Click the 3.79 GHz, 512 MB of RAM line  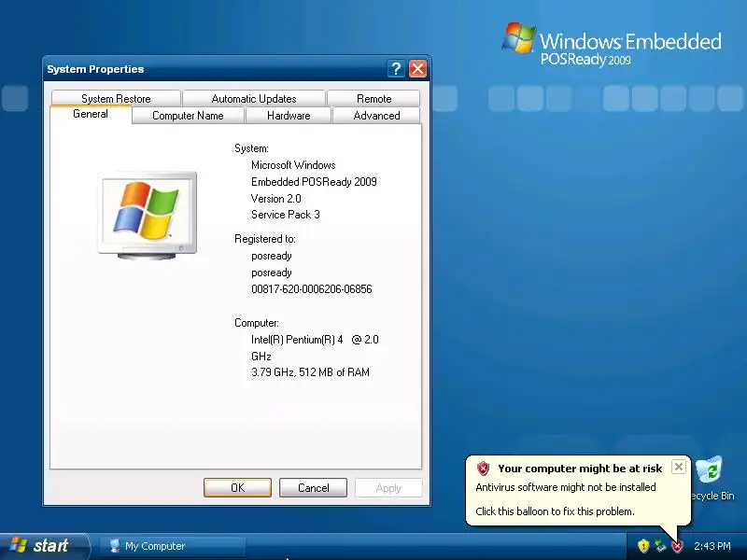click(x=310, y=372)
